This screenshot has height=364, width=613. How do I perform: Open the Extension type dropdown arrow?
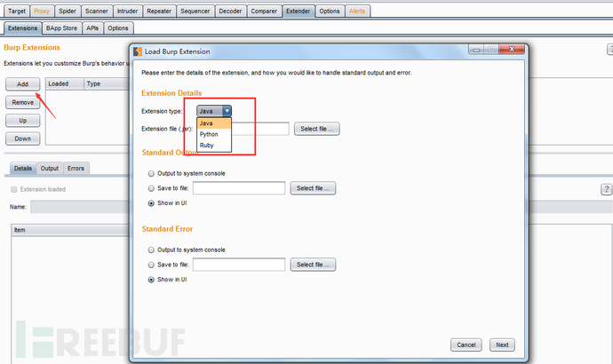(227, 111)
